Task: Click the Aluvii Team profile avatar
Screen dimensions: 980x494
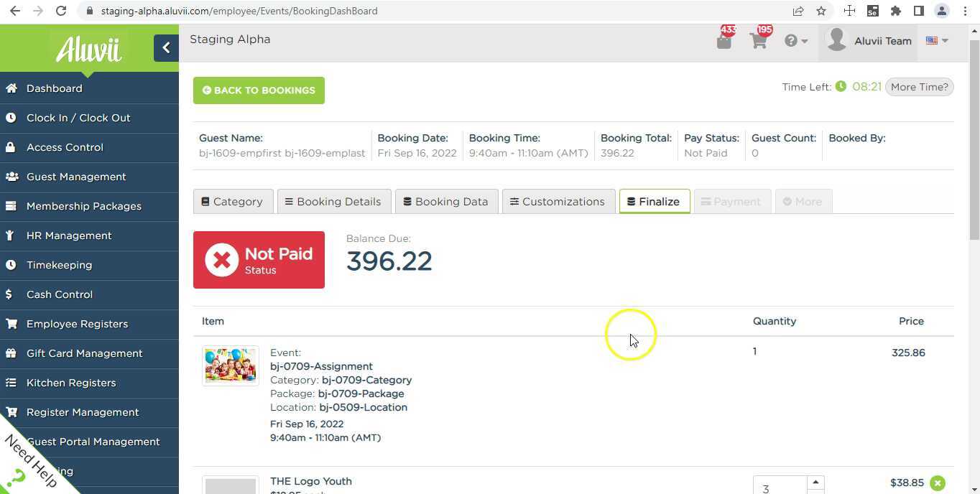Action: point(836,41)
